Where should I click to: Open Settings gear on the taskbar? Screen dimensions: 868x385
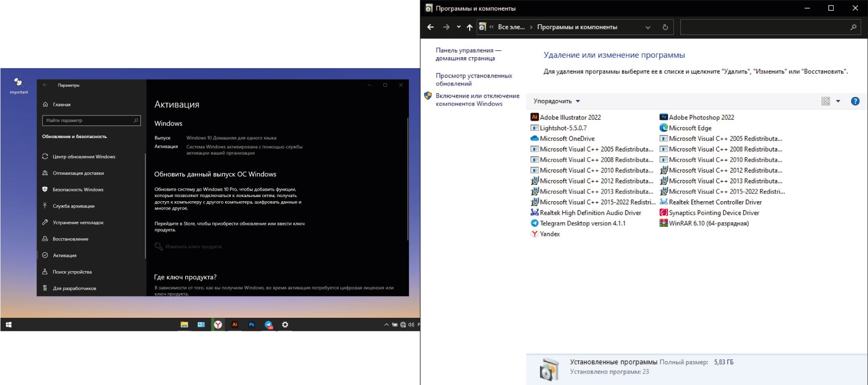pos(285,325)
